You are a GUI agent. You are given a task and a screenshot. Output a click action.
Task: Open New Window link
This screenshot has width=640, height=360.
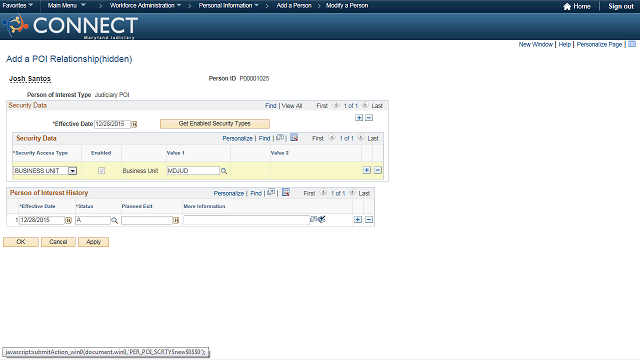pos(536,44)
